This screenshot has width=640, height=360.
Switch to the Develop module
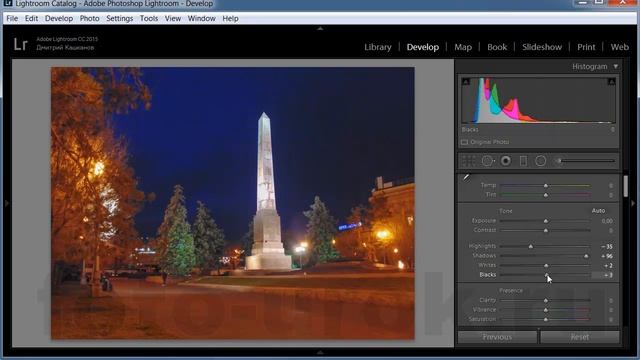click(422, 47)
